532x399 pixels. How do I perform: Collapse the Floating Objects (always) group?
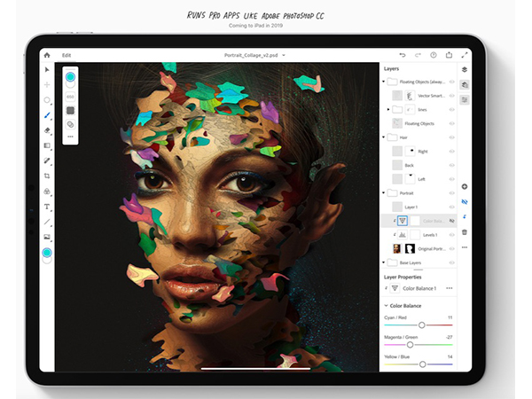click(x=383, y=82)
